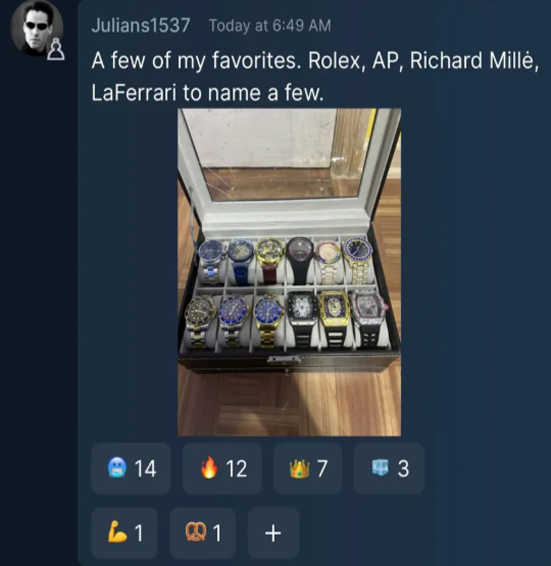
Task: Open the add reaction plus button
Action: tap(273, 533)
